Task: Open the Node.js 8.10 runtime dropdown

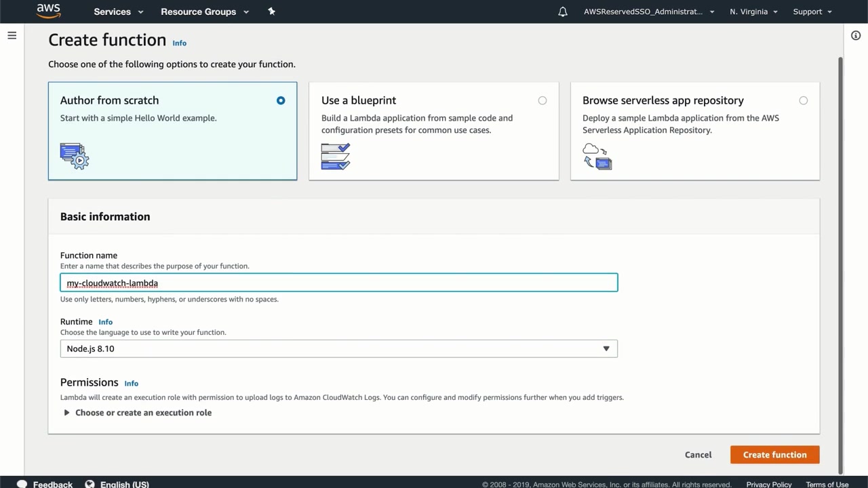Action: (339, 348)
